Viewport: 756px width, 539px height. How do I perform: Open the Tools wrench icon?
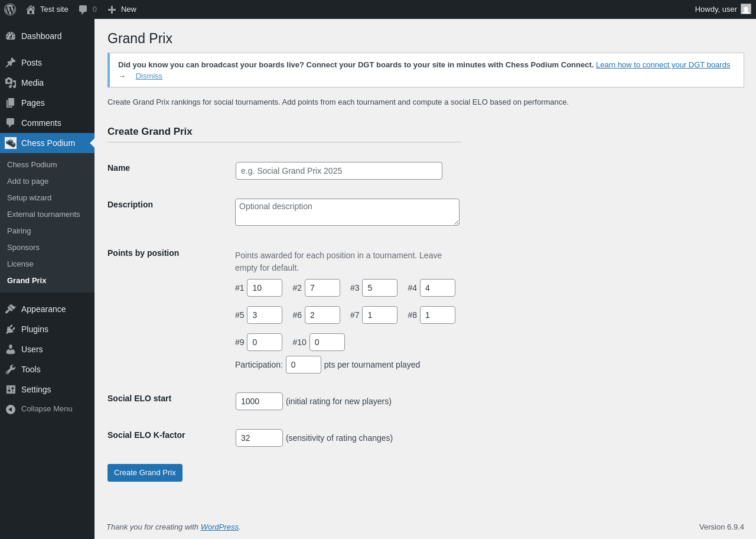[x=11, y=369]
